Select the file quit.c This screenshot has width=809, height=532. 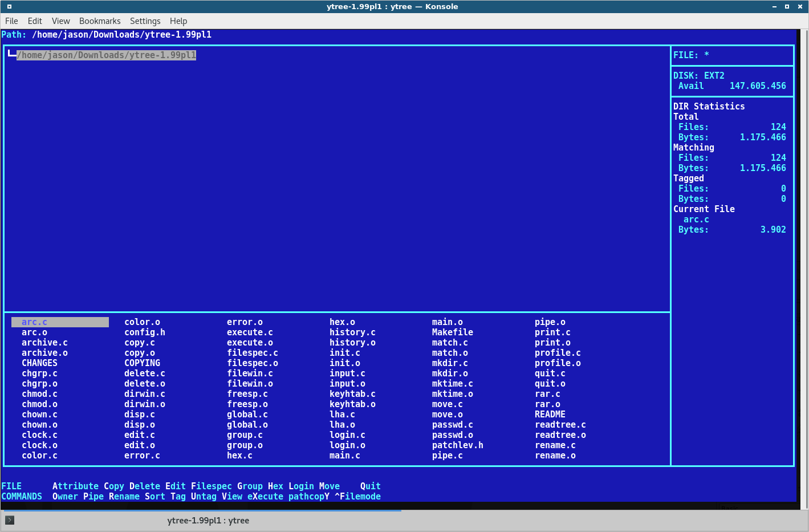click(x=550, y=373)
